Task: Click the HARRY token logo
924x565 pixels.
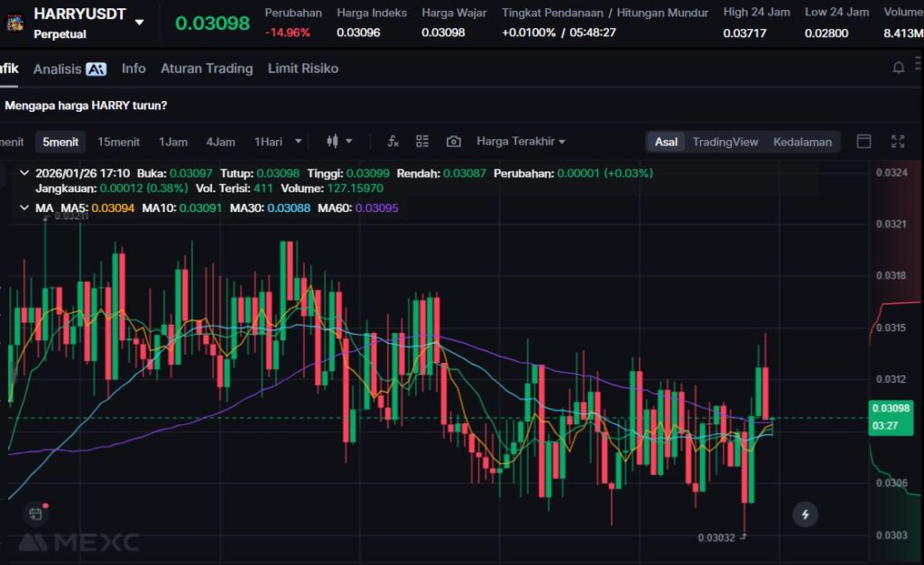Action: (x=14, y=23)
